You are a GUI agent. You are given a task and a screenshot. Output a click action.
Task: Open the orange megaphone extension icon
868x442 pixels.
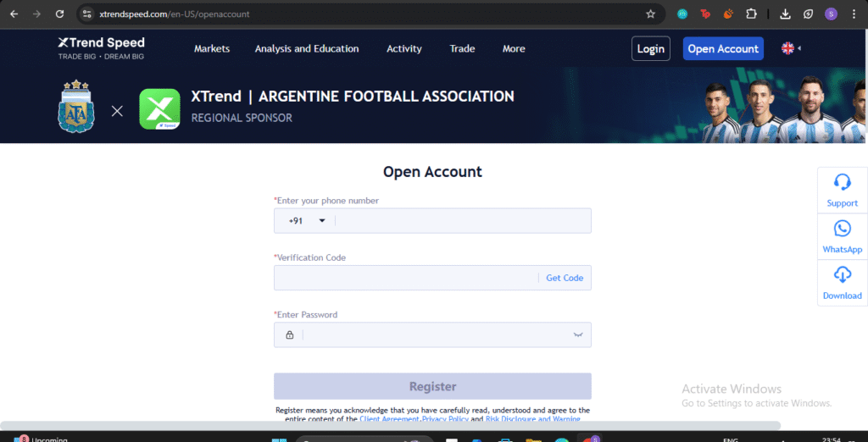coord(728,14)
